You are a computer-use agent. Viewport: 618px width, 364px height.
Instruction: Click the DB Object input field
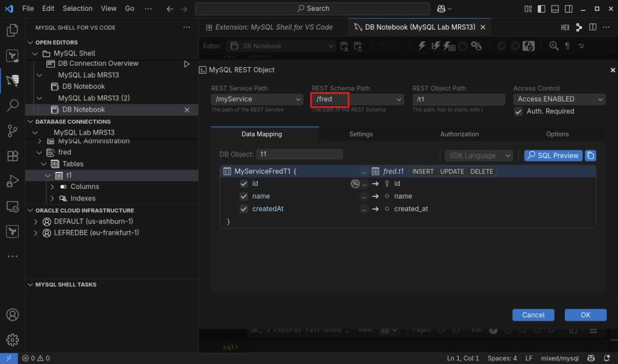299,154
